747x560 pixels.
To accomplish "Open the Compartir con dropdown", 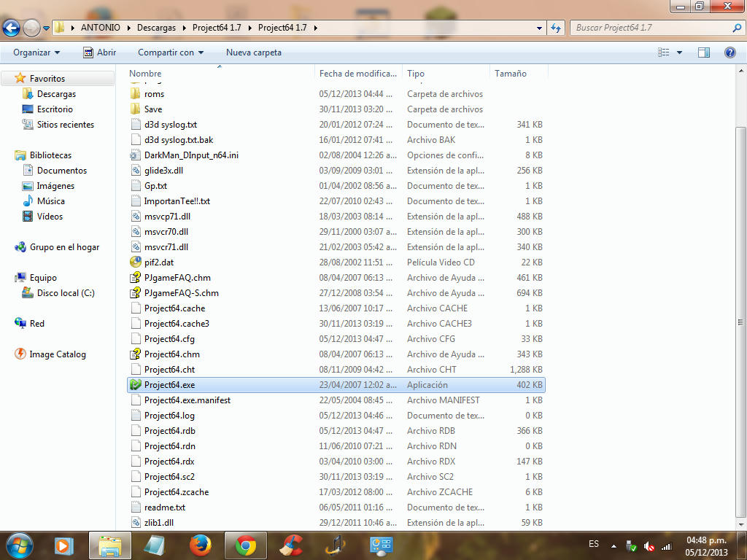I will pos(171,52).
